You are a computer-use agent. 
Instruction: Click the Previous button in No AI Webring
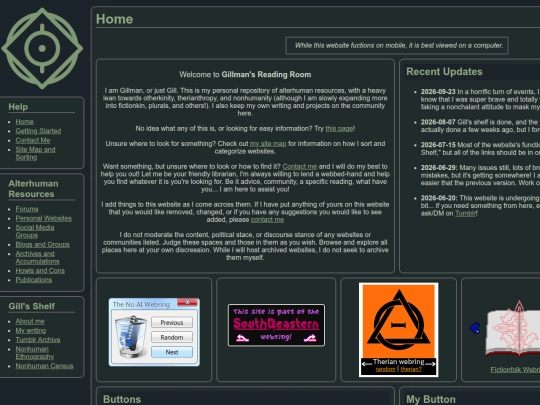(172, 322)
